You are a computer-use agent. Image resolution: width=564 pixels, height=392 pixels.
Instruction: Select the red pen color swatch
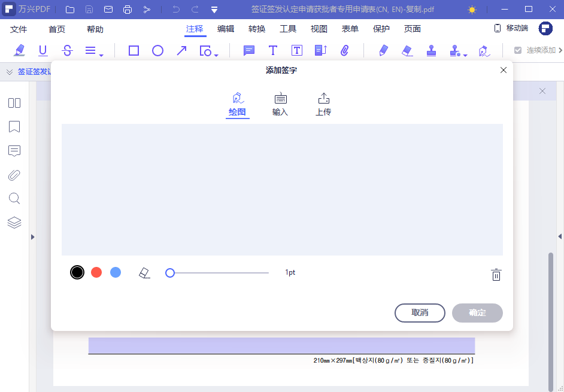pyautogui.click(x=96, y=272)
